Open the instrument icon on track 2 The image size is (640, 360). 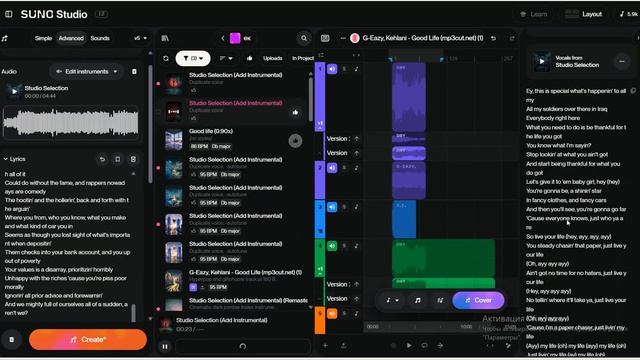point(356,168)
